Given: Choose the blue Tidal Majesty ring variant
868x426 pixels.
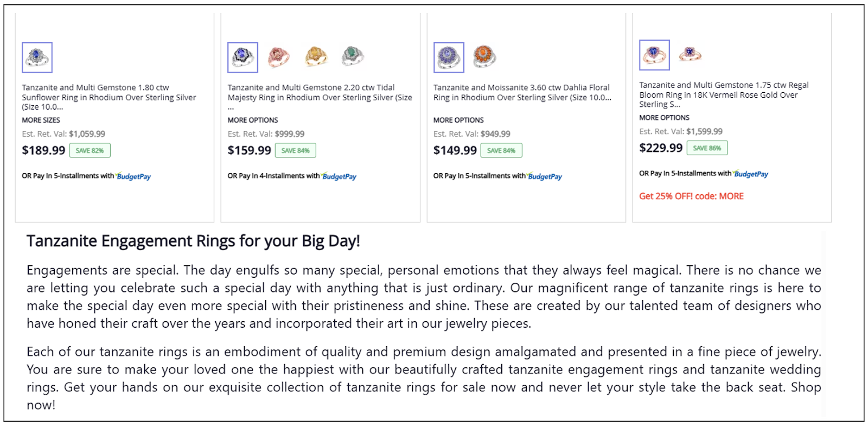Looking at the screenshot, I should click(242, 58).
